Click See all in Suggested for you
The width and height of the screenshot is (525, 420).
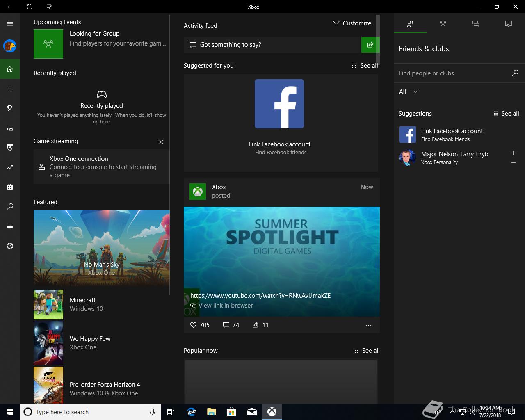point(365,66)
